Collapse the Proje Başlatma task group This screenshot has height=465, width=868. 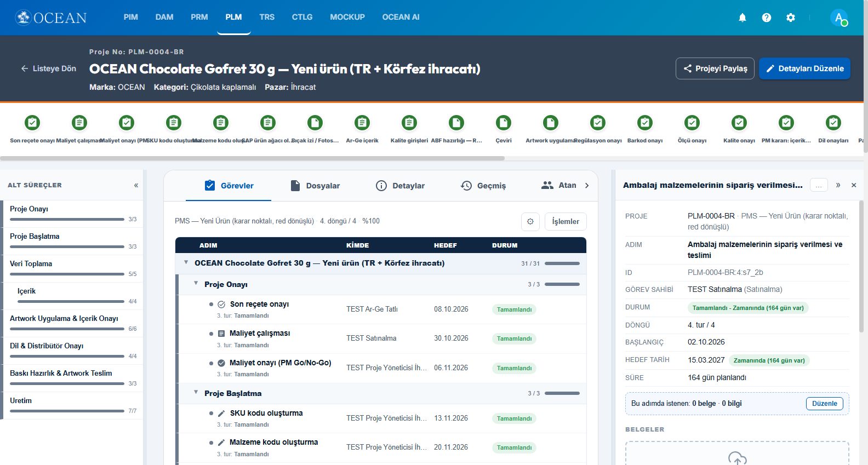coord(196,392)
